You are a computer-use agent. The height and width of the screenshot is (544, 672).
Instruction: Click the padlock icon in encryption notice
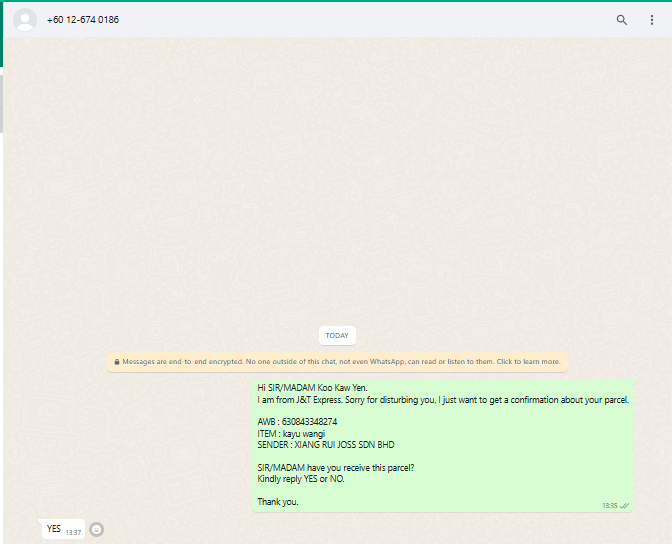point(117,362)
